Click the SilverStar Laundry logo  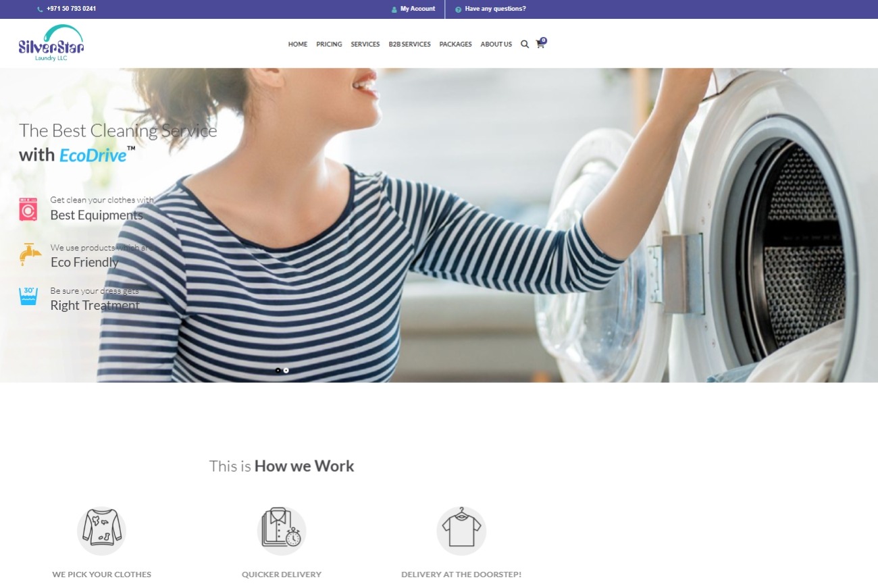point(51,43)
